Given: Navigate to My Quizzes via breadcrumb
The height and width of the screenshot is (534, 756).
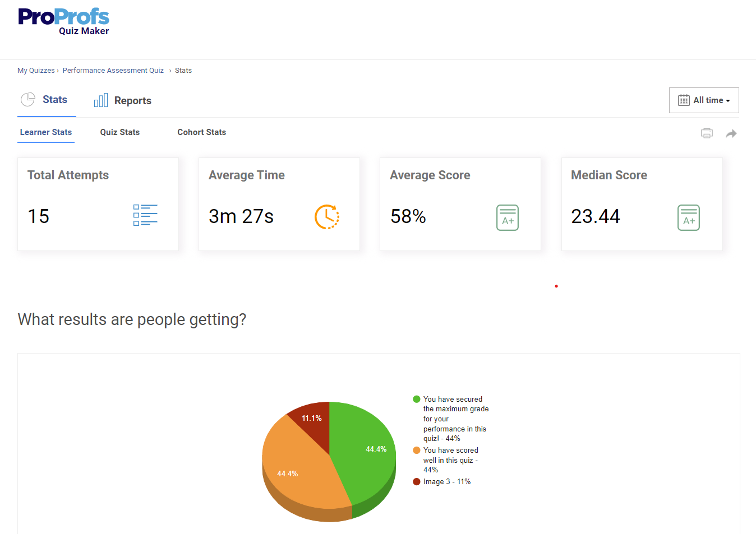Looking at the screenshot, I should pyautogui.click(x=35, y=70).
